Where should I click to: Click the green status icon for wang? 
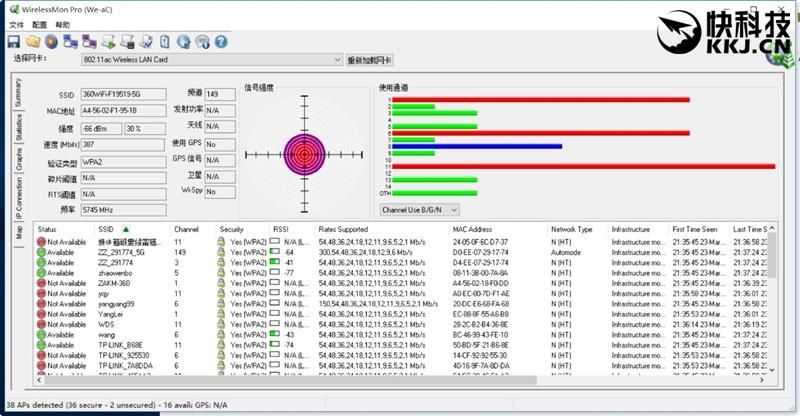click(x=41, y=335)
